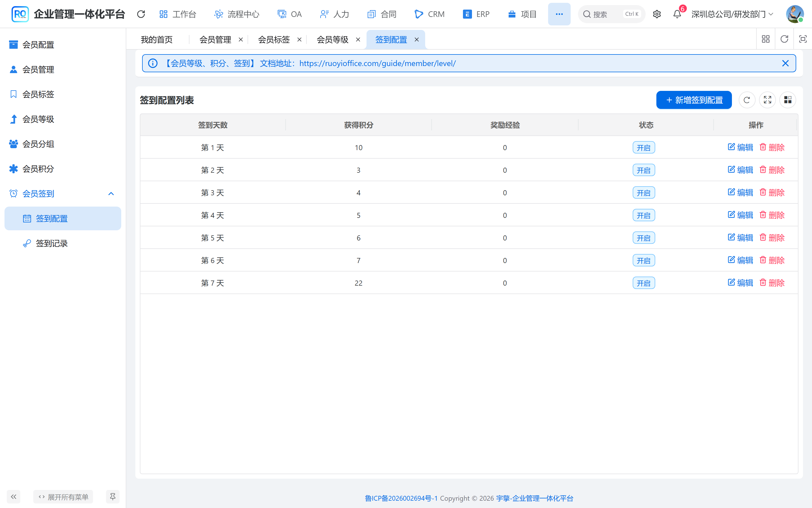Collapse the sidebar with double-arrow icon

click(x=14, y=497)
